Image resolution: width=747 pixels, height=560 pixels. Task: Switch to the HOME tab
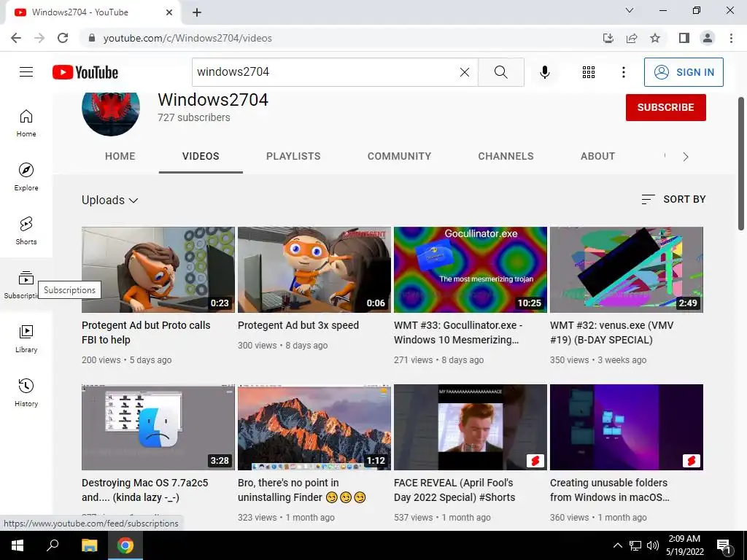coord(120,156)
